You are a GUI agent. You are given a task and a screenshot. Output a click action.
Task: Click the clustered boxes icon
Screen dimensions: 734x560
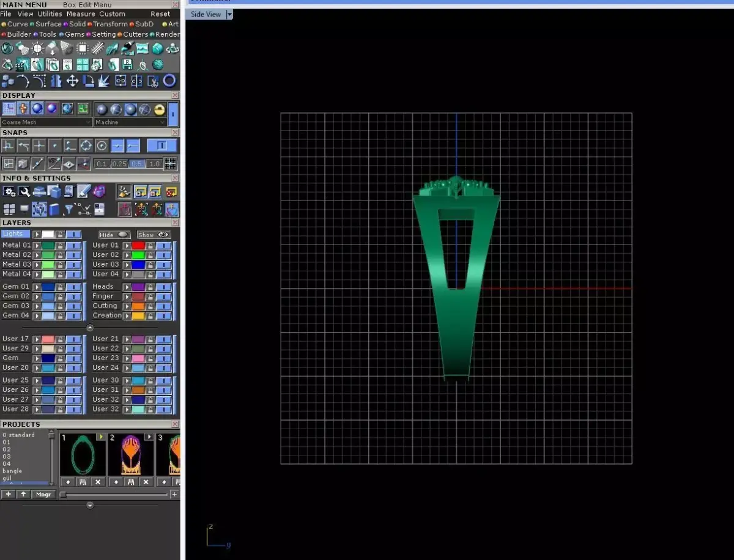coord(7,81)
